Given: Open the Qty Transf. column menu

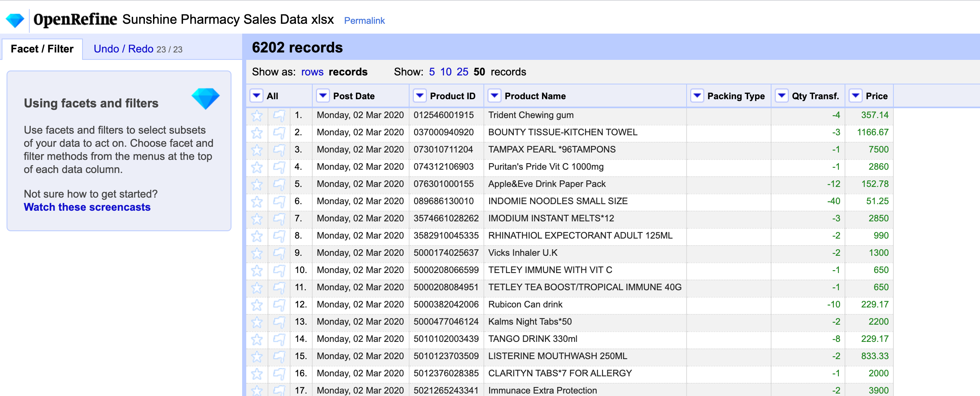Looking at the screenshot, I should point(782,96).
